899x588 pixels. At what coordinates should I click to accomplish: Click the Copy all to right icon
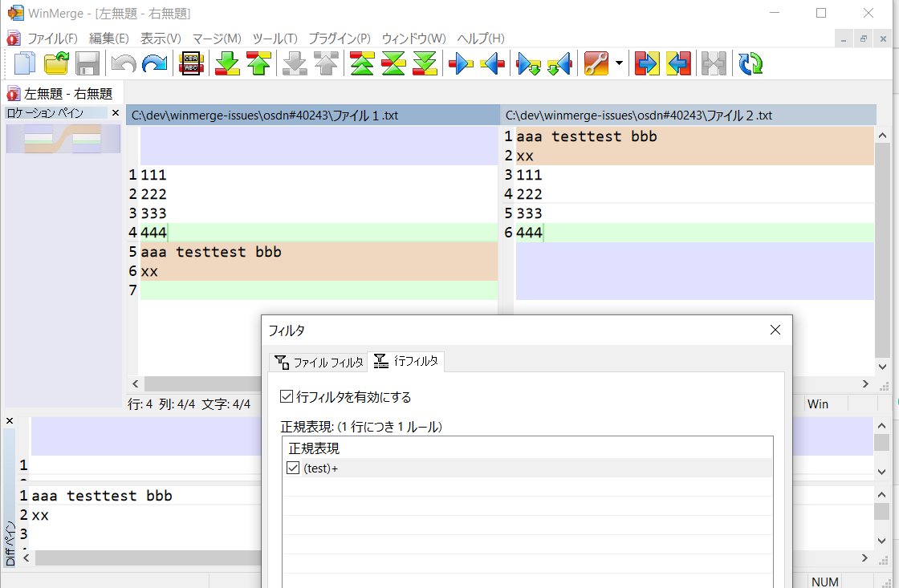click(x=646, y=63)
